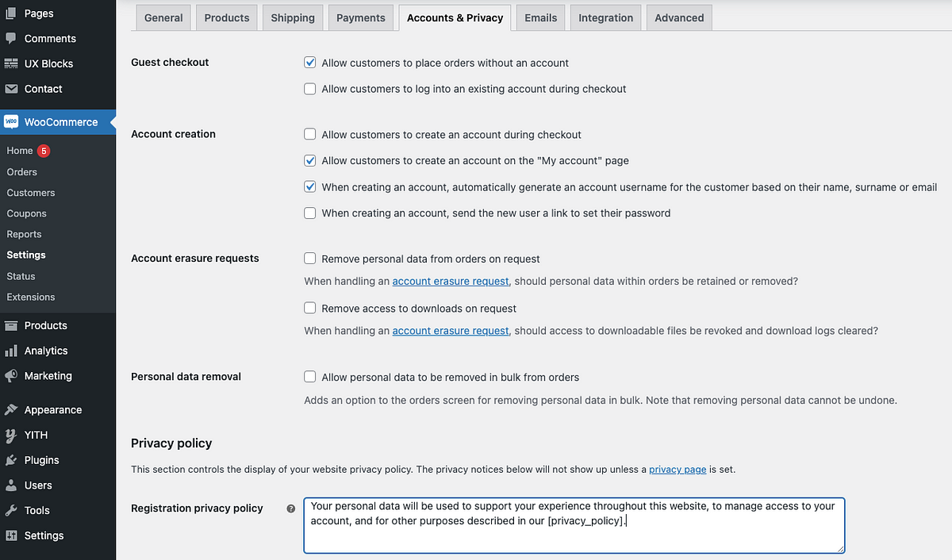Viewport: 952px width, 560px height.
Task: Open the Payments tab
Action: coord(361,17)
